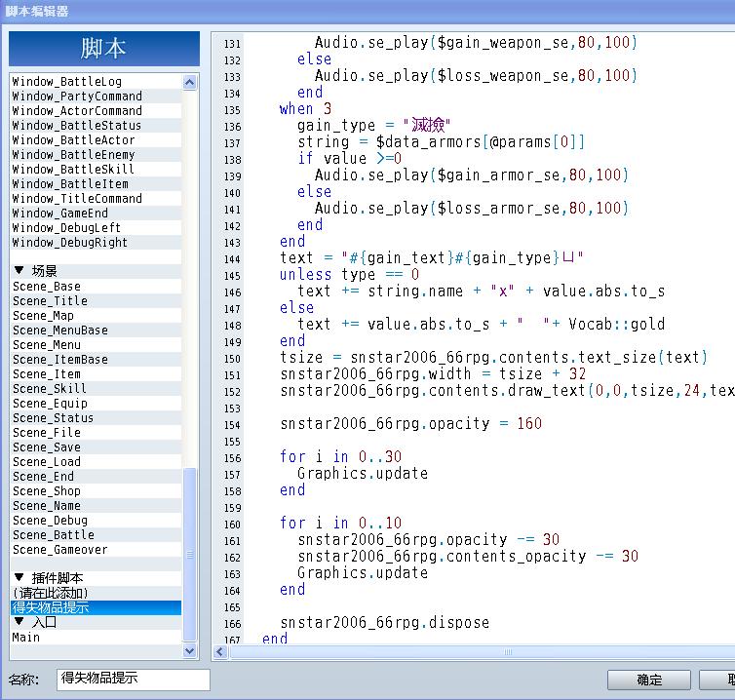Open Scene_Name script

(x=96, y=505)
